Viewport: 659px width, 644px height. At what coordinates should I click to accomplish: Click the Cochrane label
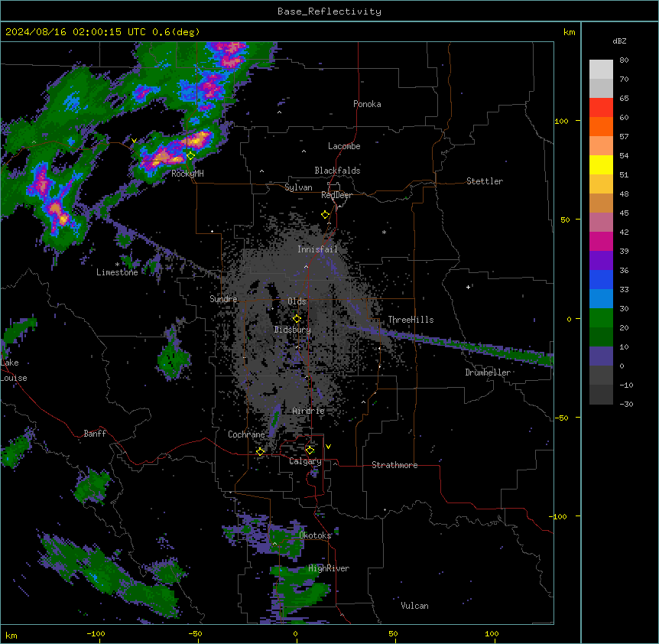click(x=246, y=434)
